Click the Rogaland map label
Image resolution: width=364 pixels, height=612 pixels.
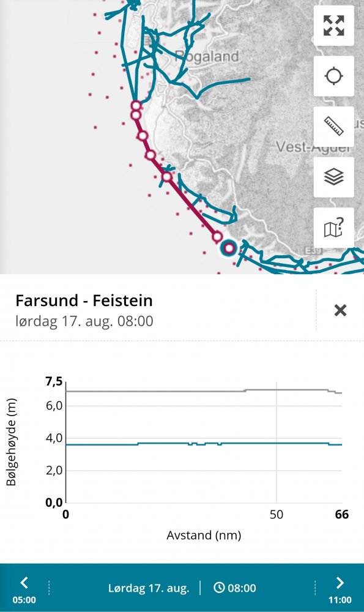[x=207, y=56]
